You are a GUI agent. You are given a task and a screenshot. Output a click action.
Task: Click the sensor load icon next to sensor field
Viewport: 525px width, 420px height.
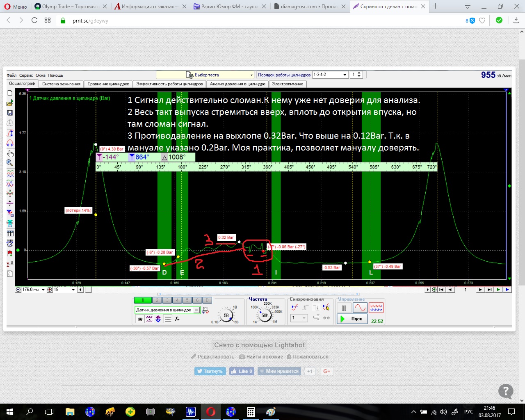coord(205,310)
